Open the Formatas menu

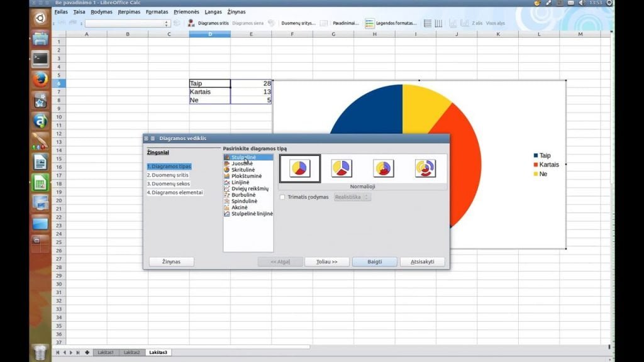(157, 12)
